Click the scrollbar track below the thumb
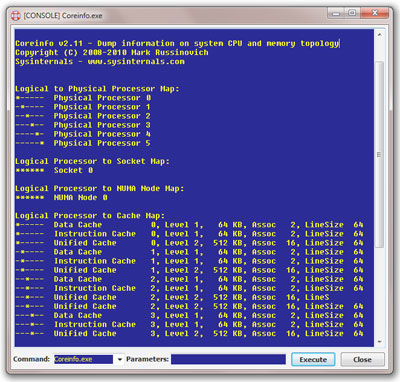The image size is (400, 382). pos(379,292)
